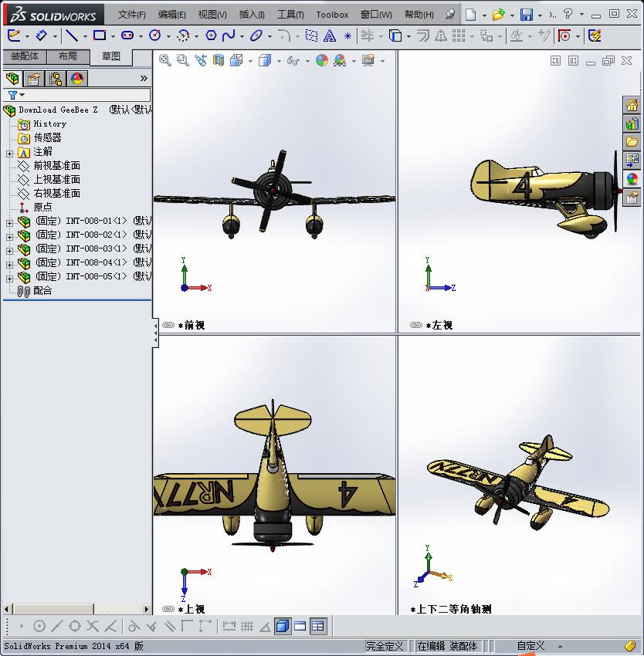The height and width of the screenshot is (656, 644).
Task: Expand the INT-008-04 component node
Action: point(9,265)
